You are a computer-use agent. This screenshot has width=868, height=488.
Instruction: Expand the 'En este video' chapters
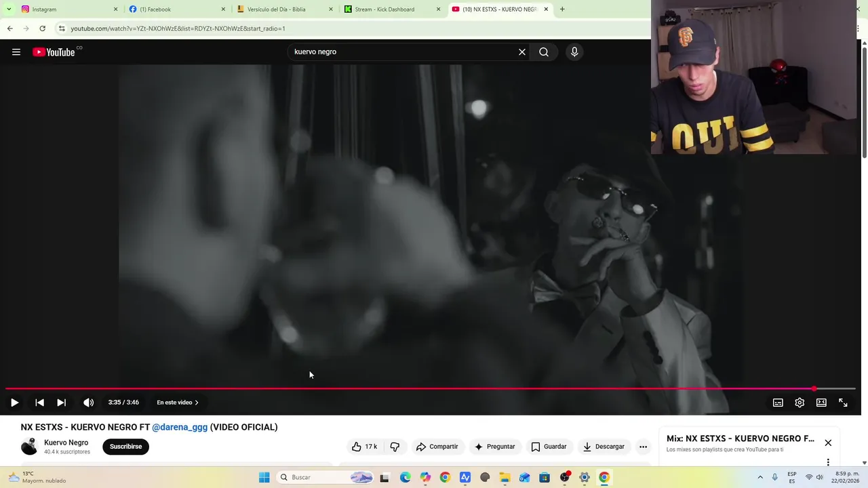pyautogui.click(x=178, y=403)
